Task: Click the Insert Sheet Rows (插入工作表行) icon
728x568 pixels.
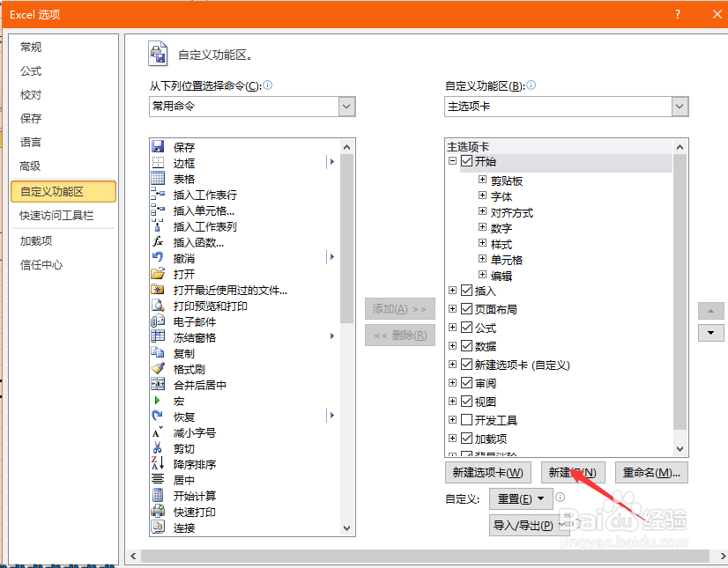Action: (x=158, y=194)
